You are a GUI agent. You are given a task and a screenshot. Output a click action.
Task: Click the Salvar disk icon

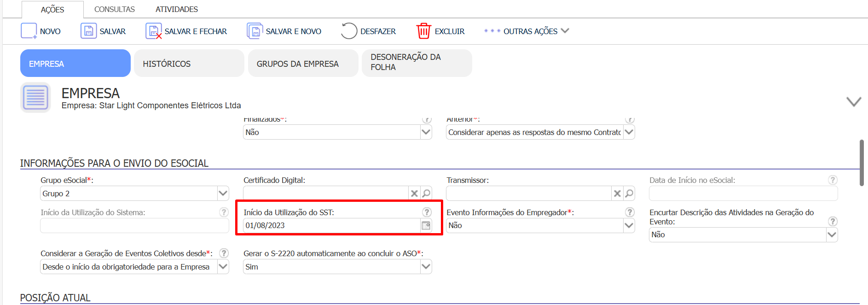[x=88, y=31]
